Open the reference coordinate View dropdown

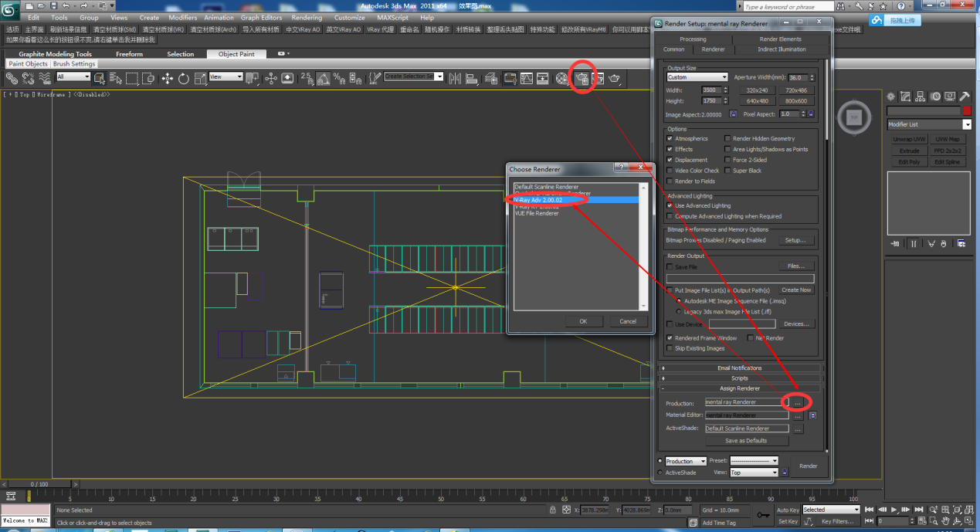[226, 76]
